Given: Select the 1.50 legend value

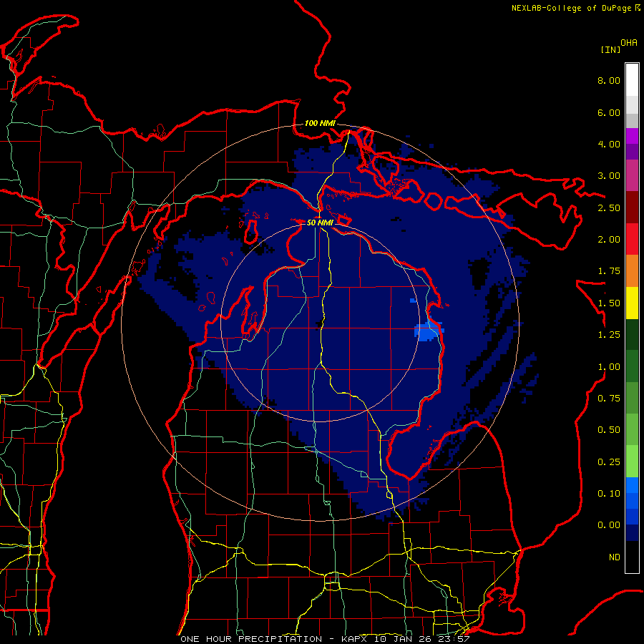Looking at the screenshot, I should pyautogui.click(x=609, y=303).
